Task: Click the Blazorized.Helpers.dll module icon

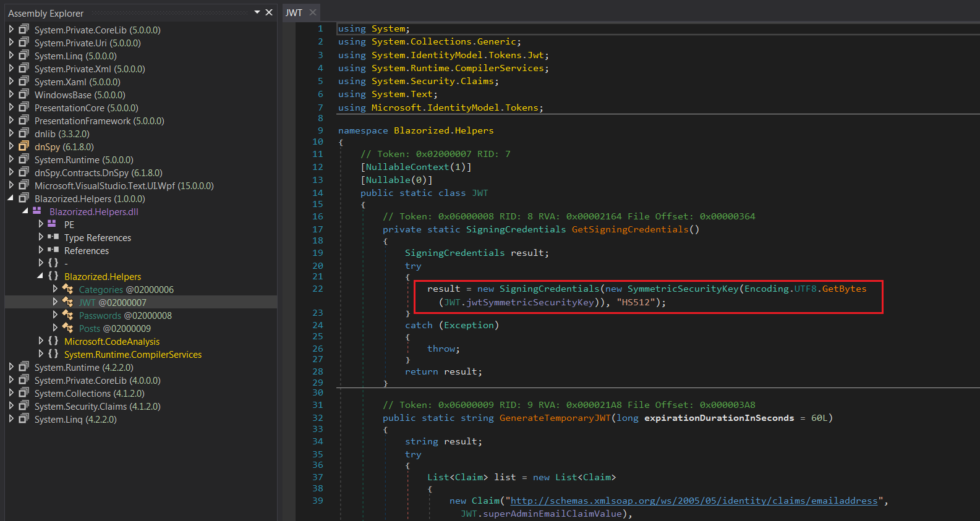Action: [x=37, y=211]
